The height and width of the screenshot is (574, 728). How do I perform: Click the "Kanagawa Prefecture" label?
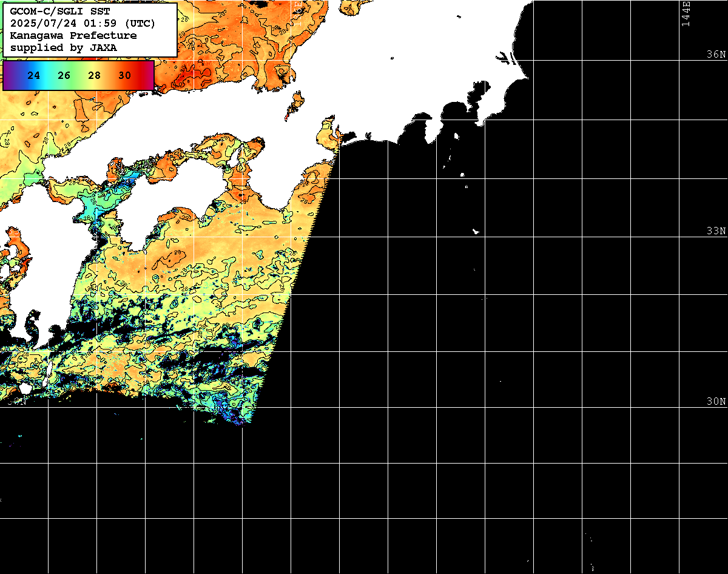(73, 35)
